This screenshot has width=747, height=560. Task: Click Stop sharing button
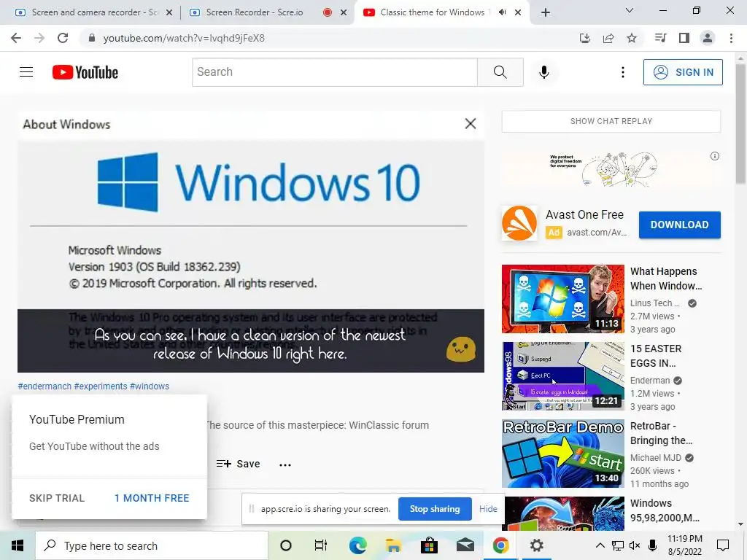point(435,509)
